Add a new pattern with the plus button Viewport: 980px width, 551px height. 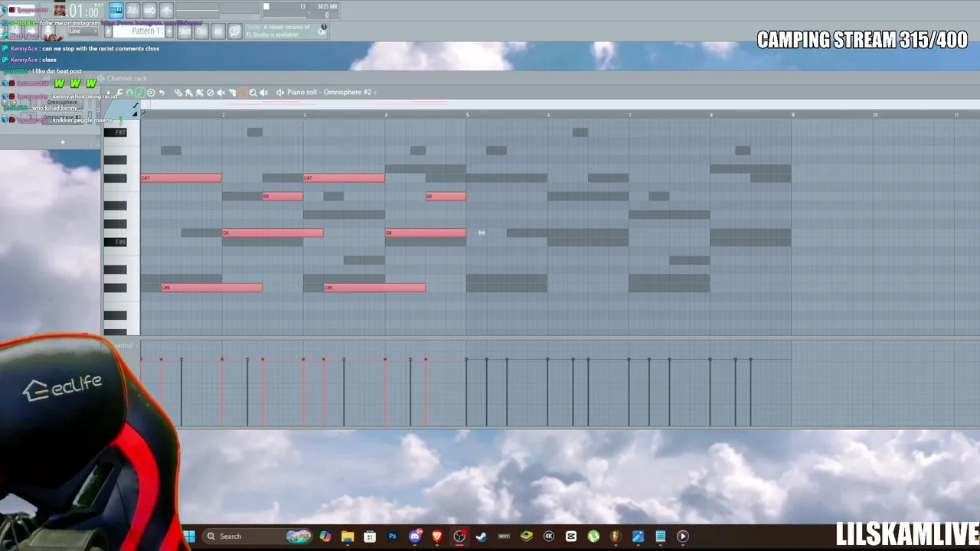point(169,31)
